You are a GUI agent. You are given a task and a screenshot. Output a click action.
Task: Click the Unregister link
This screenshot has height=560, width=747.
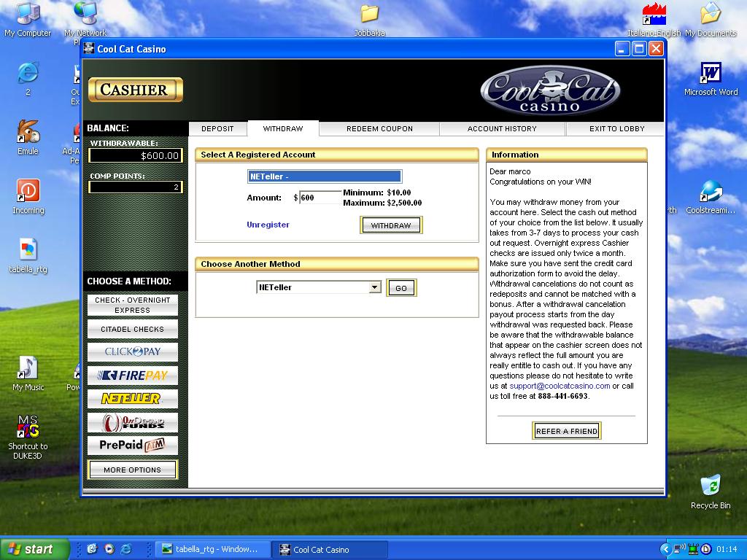coord(268,225)
